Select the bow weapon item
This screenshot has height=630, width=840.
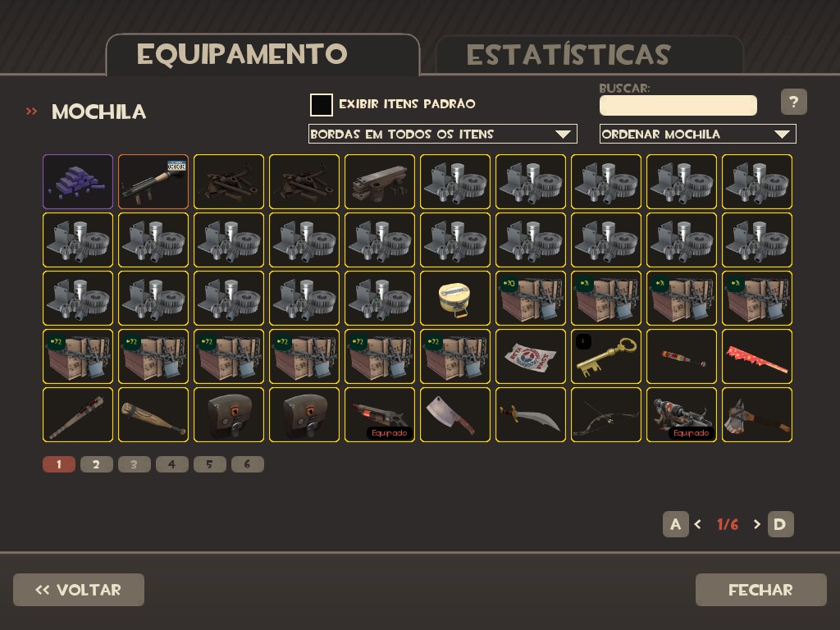(x=606, y=414)
